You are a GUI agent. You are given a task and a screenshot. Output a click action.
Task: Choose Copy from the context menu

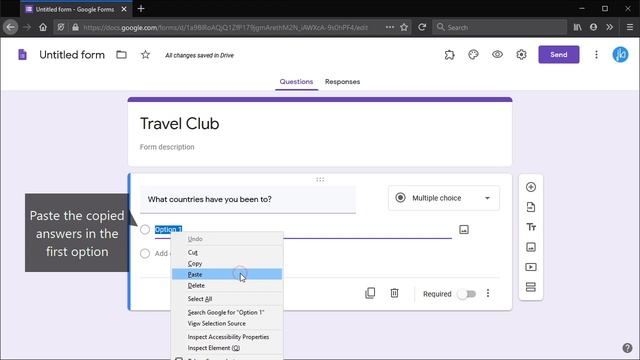[227, 263]
